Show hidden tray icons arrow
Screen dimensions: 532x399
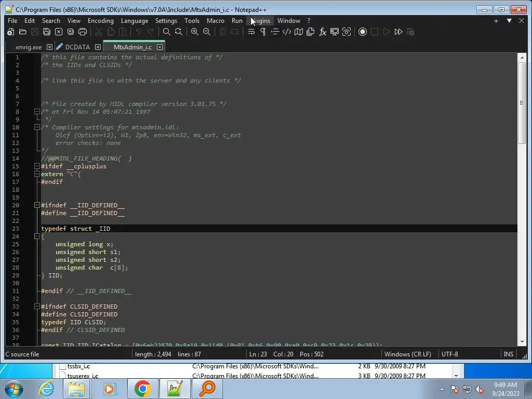tap(442, 389)
